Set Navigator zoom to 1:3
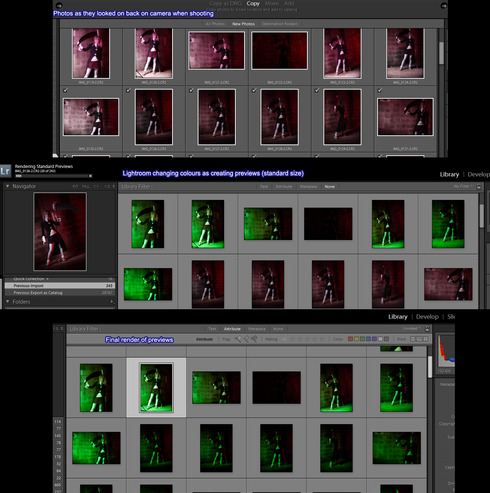This screenshot has height=493, width=490. tap(107, 186)
